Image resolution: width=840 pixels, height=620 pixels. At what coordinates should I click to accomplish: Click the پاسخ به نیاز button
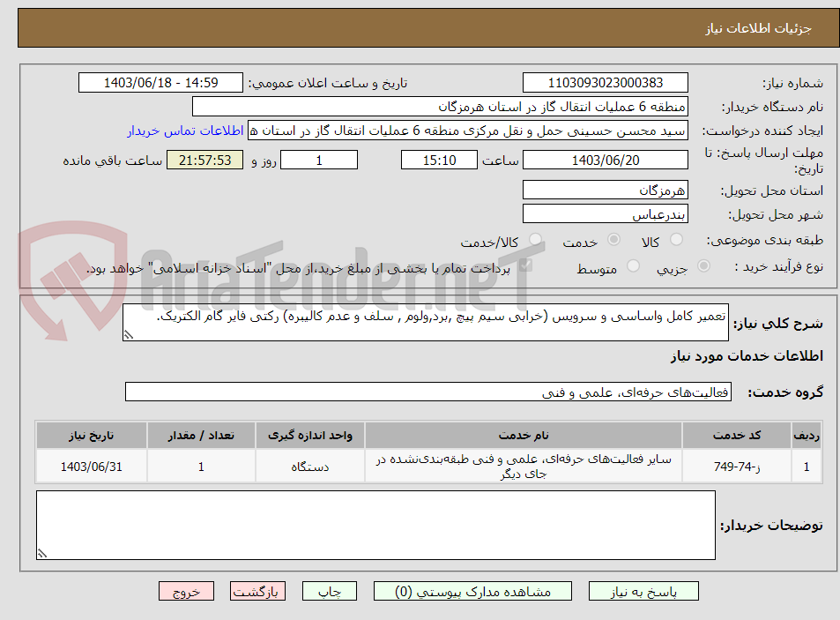click(643, 591)
